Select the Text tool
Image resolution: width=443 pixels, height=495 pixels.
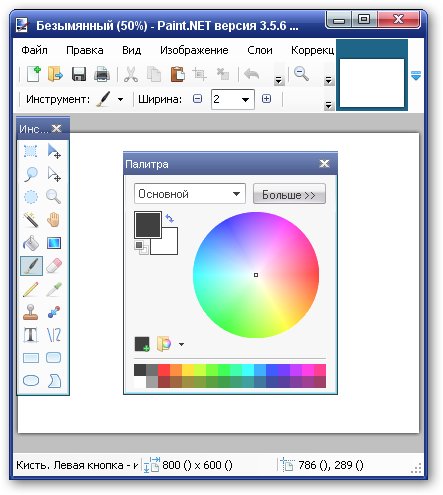pyautogui.click(x=31, y=335)
